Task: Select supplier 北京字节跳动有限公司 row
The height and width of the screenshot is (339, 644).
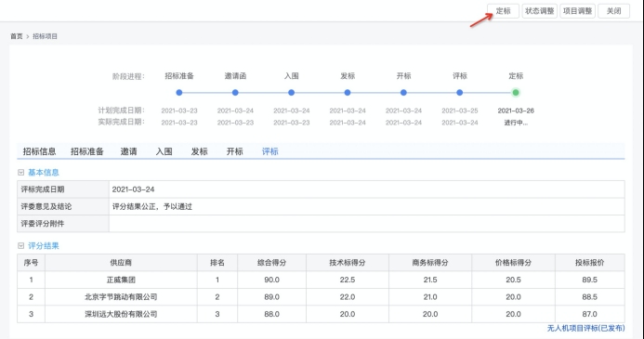Action: (321, 297)
